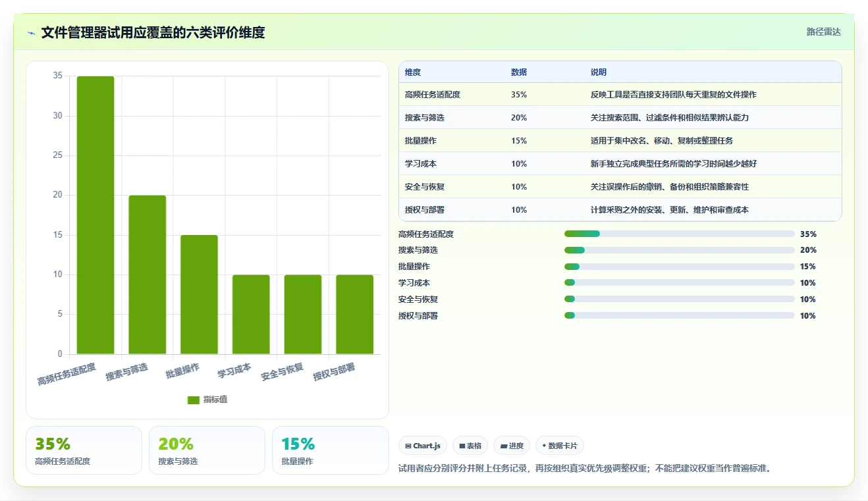Click the 授权与部署 10% progress bar
The image size is (868, 501).
pyautogui.click(x=680, y=316)
